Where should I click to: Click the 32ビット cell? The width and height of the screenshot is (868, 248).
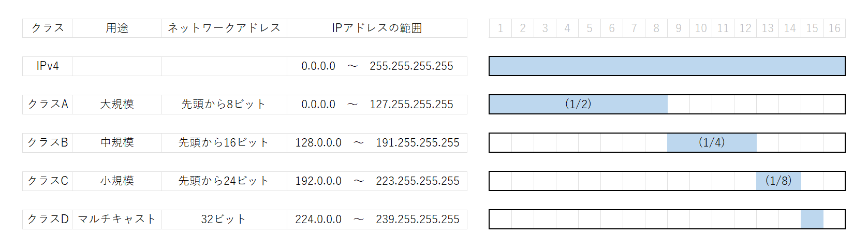(x=224, y=220)
